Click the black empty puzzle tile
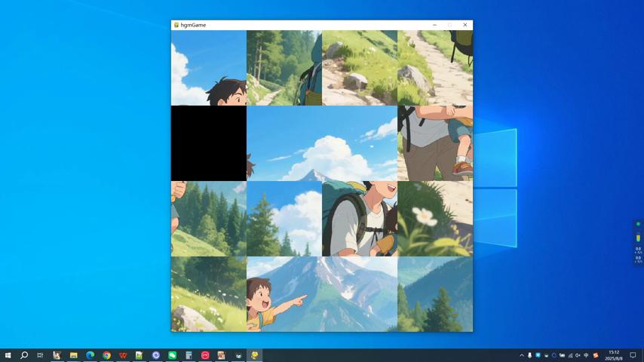Image resolution: width=644 pixels, height=362 pixels. [x=209, y=143]
